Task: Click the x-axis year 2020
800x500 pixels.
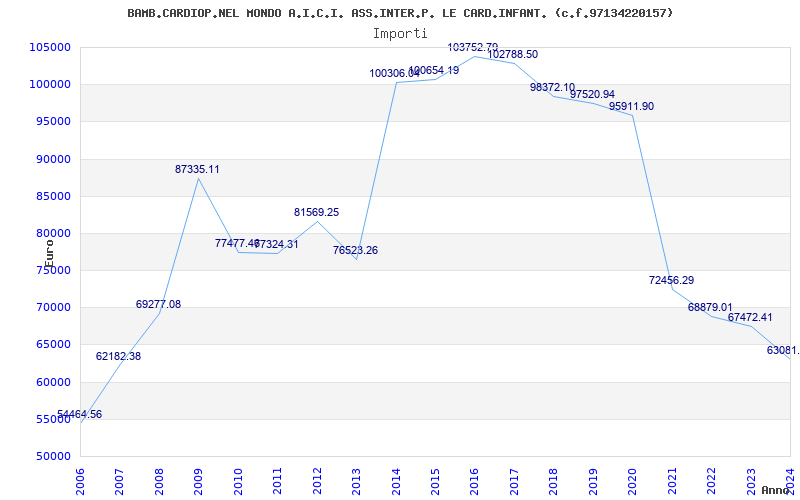Action: [x=633, y=481]
